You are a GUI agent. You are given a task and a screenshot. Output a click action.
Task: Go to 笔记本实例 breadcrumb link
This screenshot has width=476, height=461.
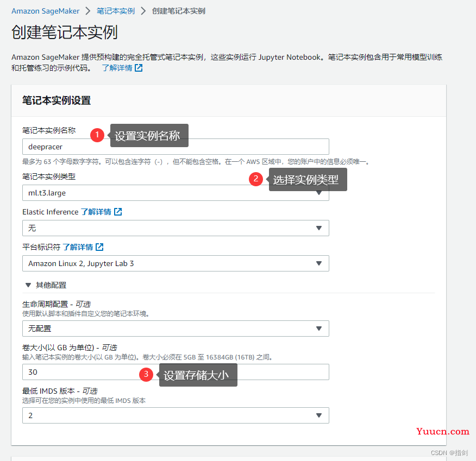point(116,11)
